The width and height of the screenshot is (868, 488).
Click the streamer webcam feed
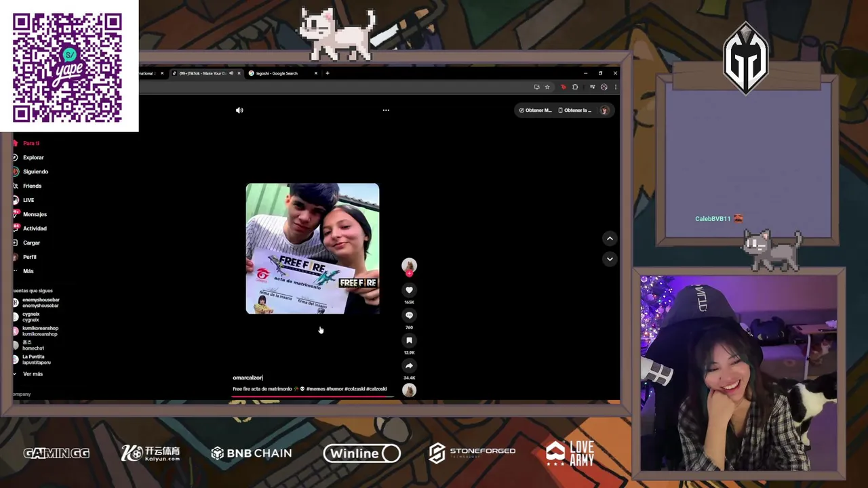tap(739, 373)
